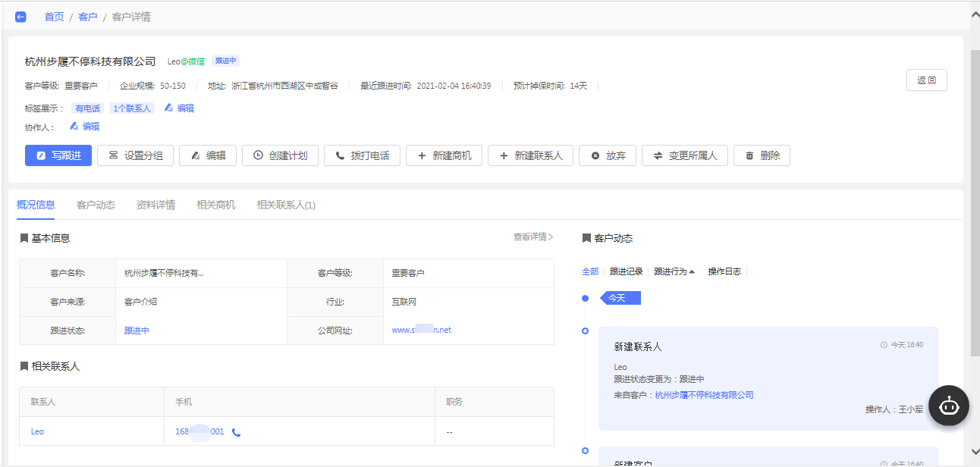980x467 pixels.
Task: Click the toolbar 编辑 button
Action: [x=208, y=155]
